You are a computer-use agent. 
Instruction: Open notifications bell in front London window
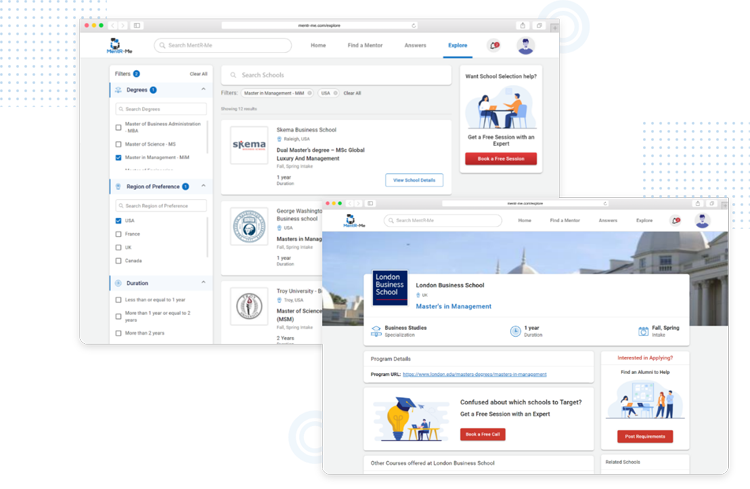click(676, 221)
